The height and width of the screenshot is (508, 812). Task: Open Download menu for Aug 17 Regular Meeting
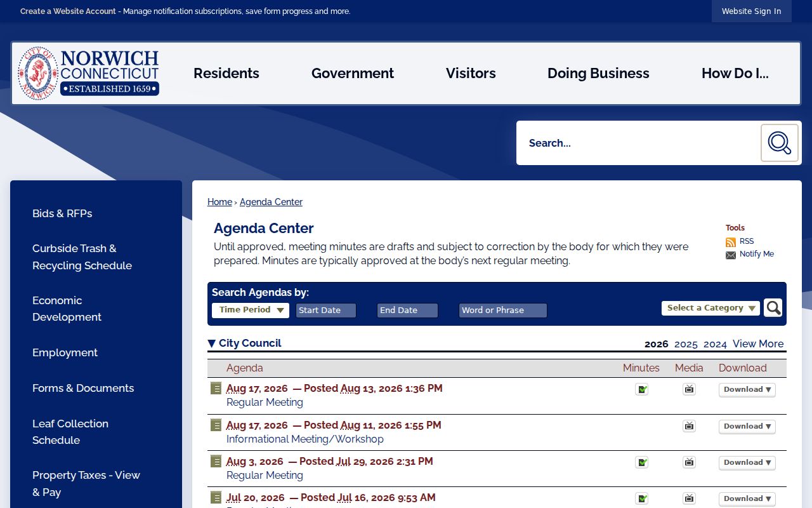[747, 390]
